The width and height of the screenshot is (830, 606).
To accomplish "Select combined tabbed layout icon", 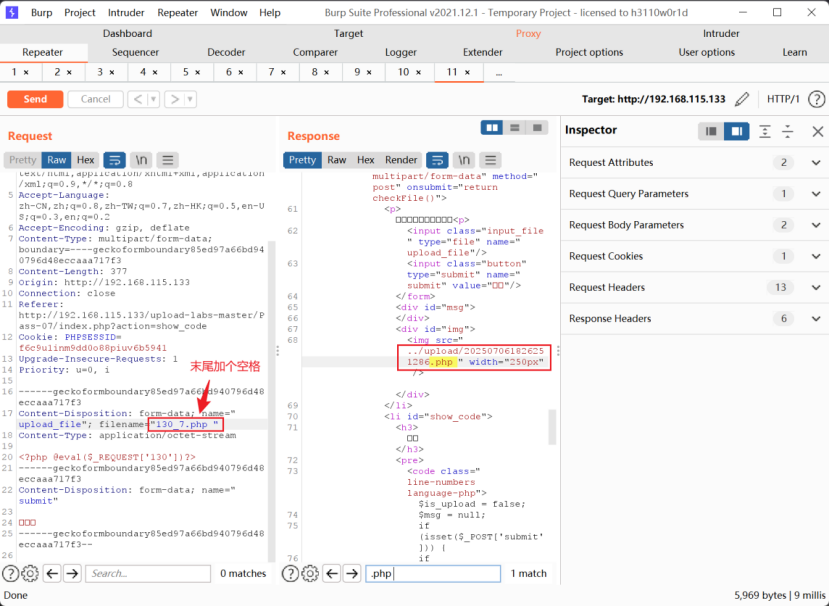I will tap(537, 128).
